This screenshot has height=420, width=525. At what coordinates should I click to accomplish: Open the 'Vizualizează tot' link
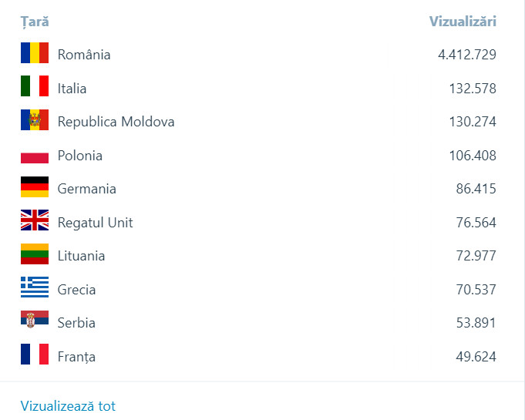tap(68, 406)
